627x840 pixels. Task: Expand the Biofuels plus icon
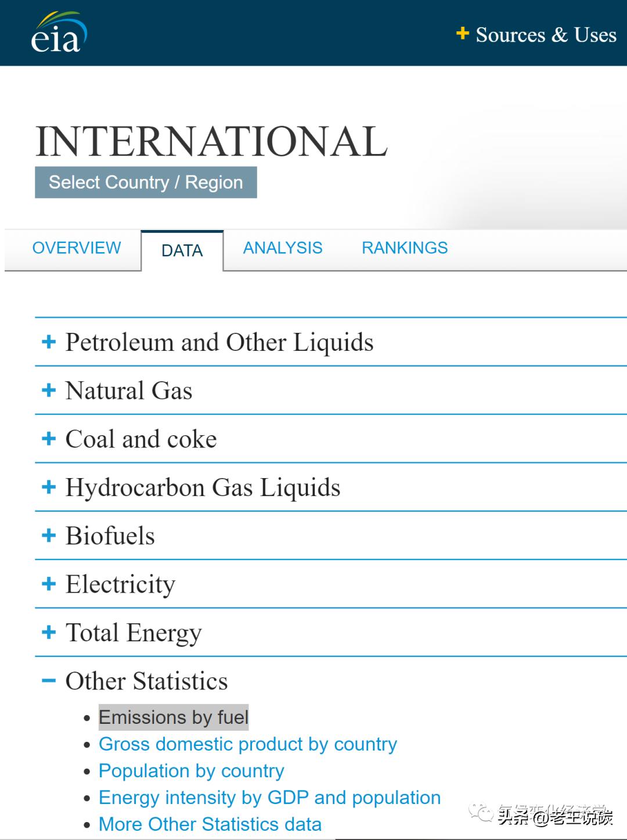49,535
